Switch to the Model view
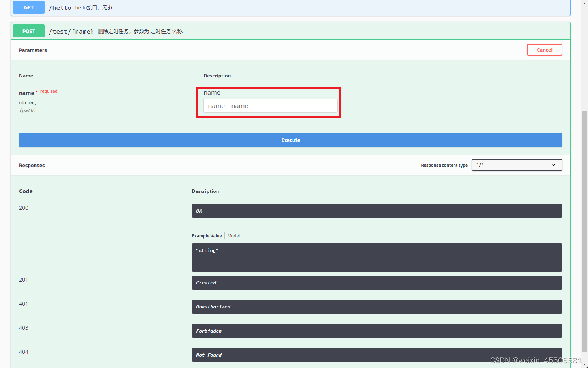The width and height of the screenshot is (588, 368). tap(233, 235)
